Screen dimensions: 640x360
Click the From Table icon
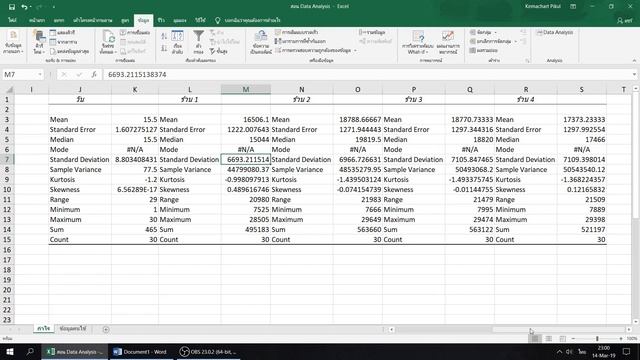click(x=53, y=42)
